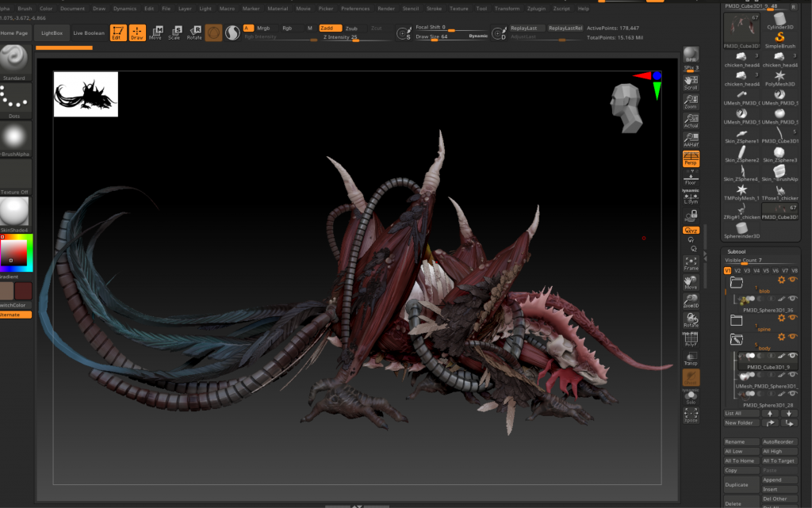812x508 pixels.
Task: Switch to the LightBox tab
Action: click(52, 33)
